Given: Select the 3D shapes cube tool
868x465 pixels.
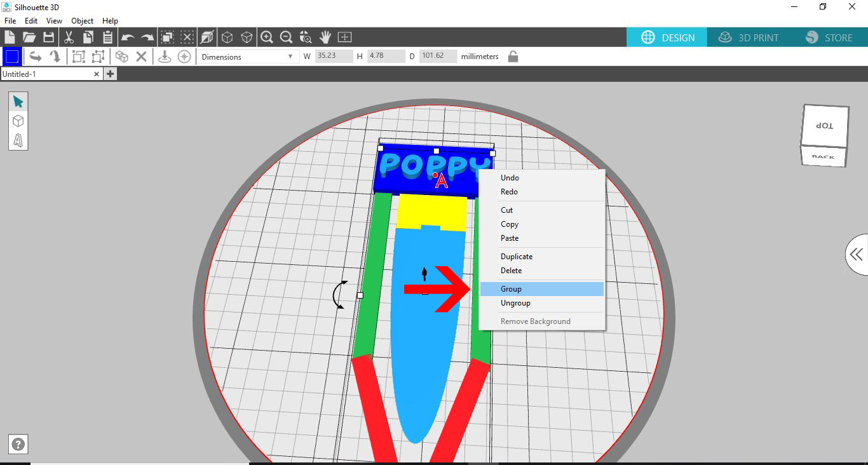Looking at the screenshot, I should coord(18,121).
